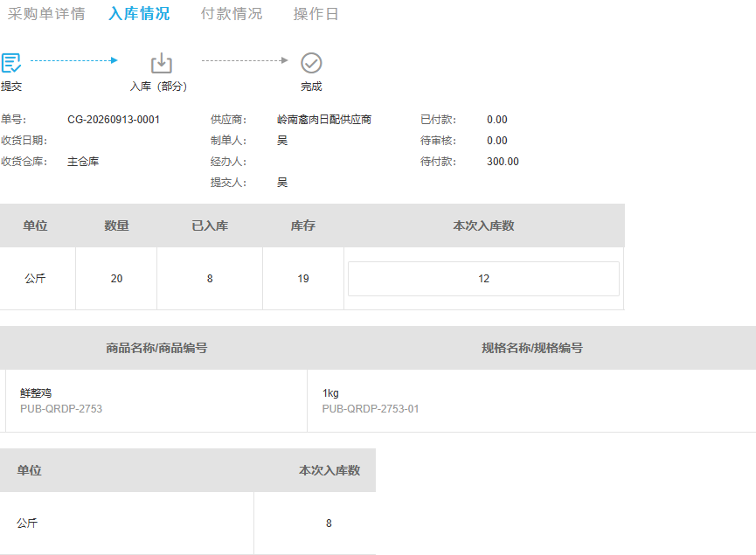
Task: Click the 已入库 cell showing 8
Action: click(x=210, y=279)
